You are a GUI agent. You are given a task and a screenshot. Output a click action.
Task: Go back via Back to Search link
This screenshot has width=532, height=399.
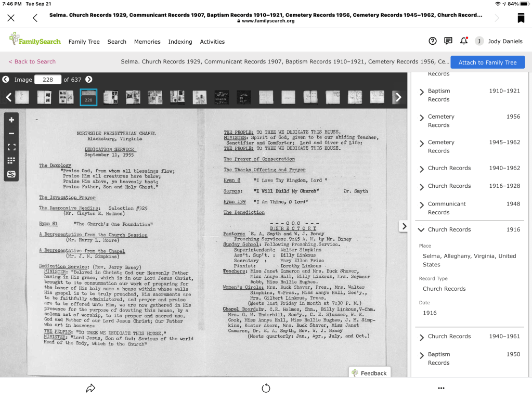[32, 61]
